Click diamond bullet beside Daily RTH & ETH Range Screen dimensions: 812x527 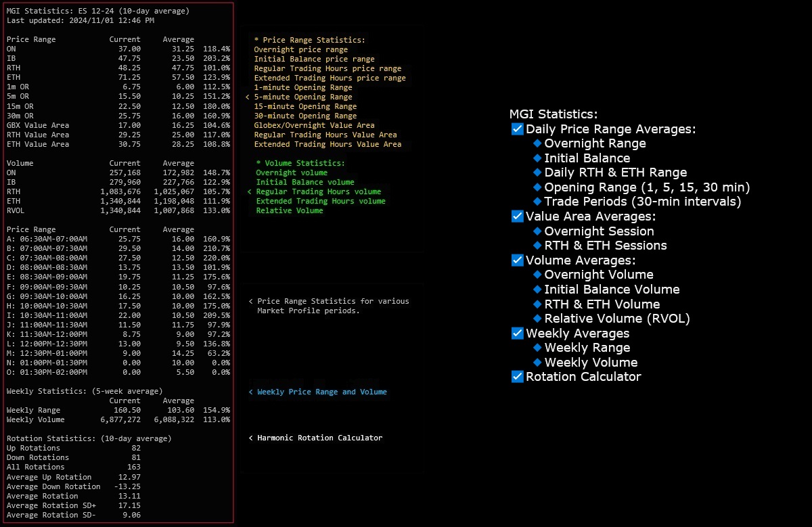click(537, 173)
